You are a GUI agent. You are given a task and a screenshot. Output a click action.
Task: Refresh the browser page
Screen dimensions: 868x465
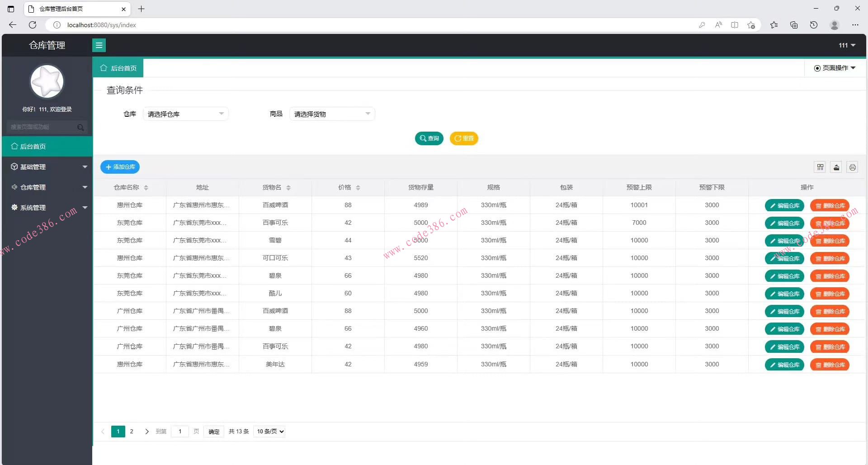(x=33, y=25)
